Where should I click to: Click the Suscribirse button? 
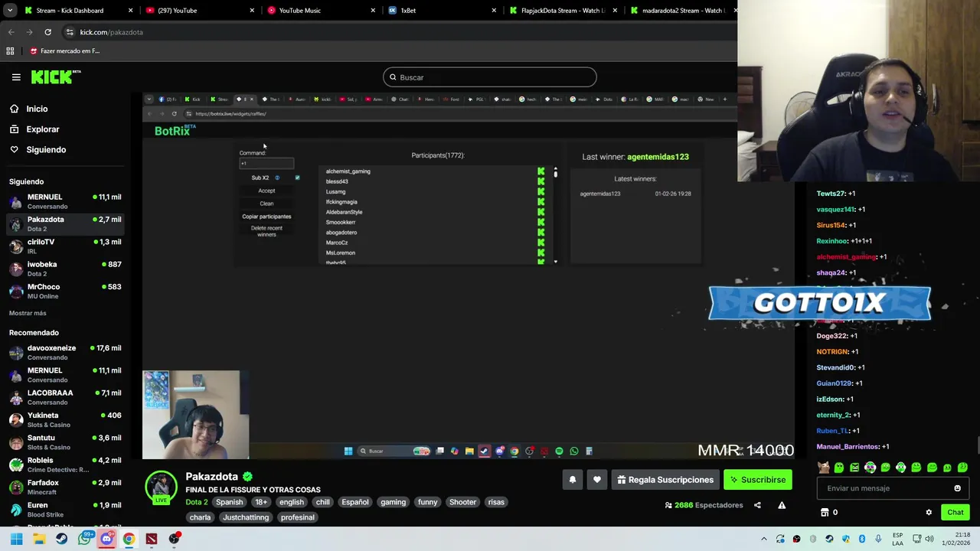tap(758, 480)
